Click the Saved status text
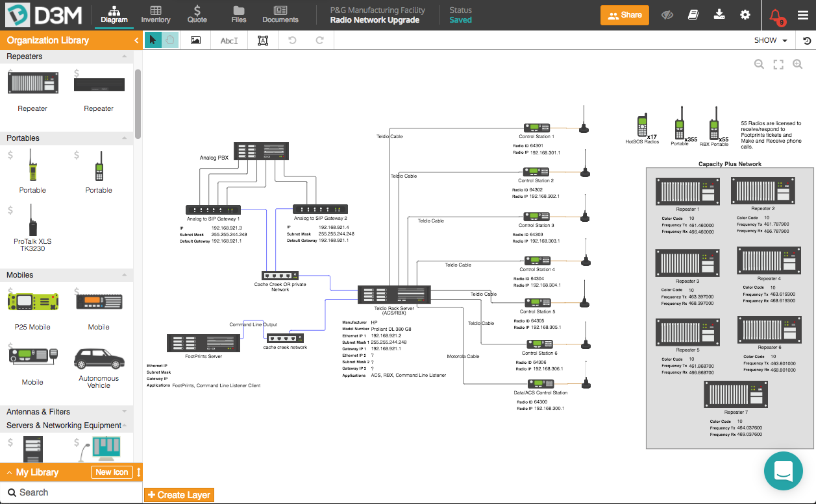 [461, 20]
